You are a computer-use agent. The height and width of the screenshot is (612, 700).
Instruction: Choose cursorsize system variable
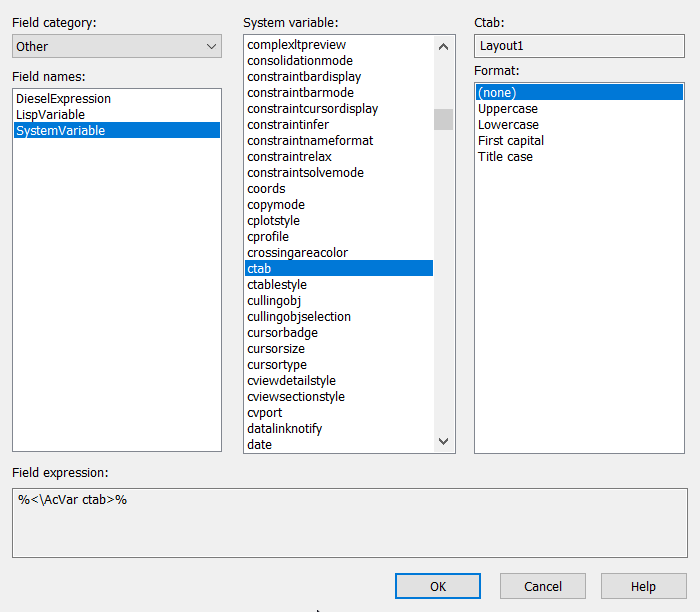pyautogui.click(x=339, y=349)
